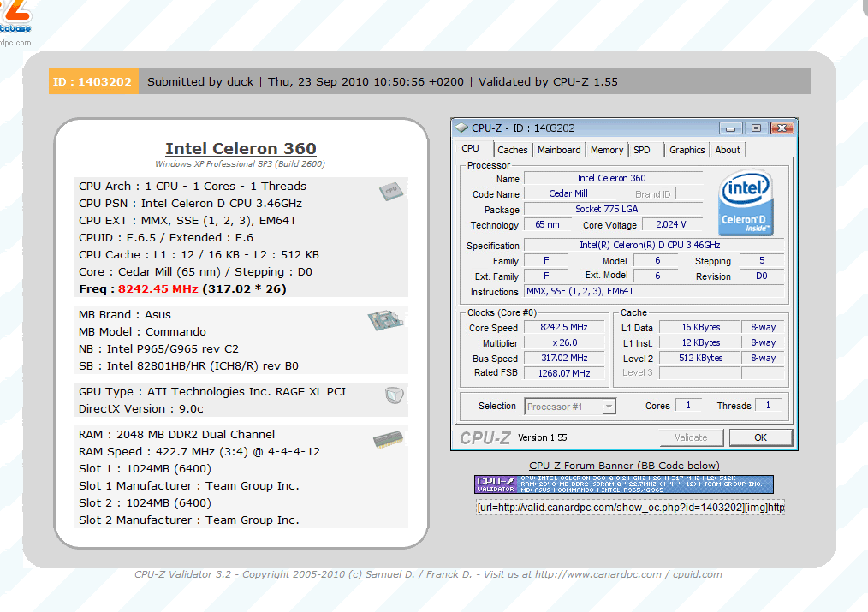Image resolution: width=868 pixels, height=612 pixels.
Task: Switch to the CPU tab
Action: tap(471, 148)
